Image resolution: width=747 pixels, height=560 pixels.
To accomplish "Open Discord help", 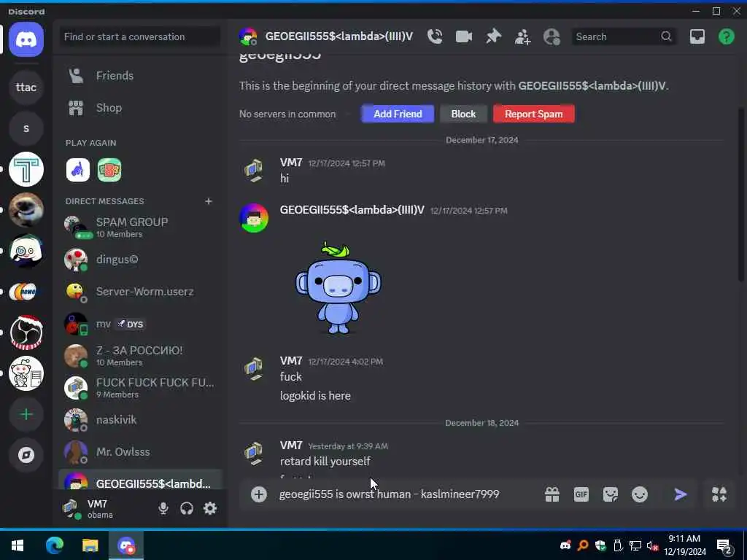I will coord(726,36).
